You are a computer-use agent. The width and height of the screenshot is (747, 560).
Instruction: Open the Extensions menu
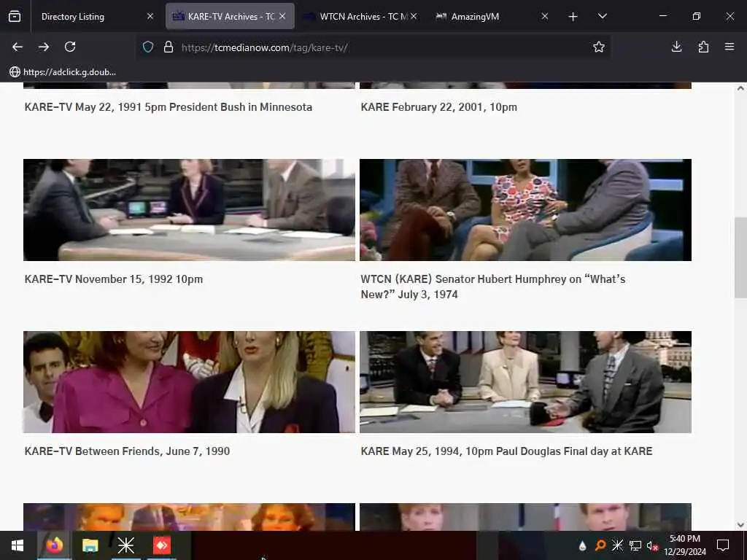coord(703,47)
